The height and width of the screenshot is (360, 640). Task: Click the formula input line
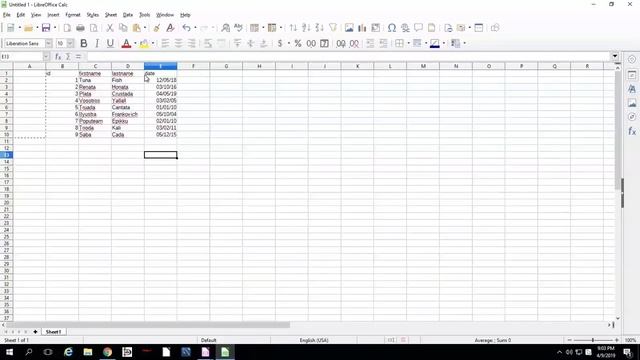coord(348,56)
